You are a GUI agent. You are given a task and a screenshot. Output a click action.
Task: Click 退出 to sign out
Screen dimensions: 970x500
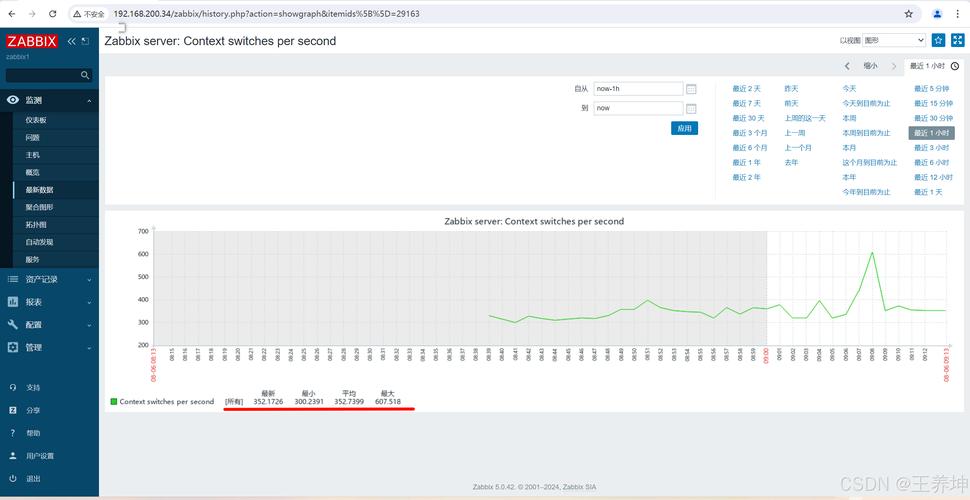[32, 479]
